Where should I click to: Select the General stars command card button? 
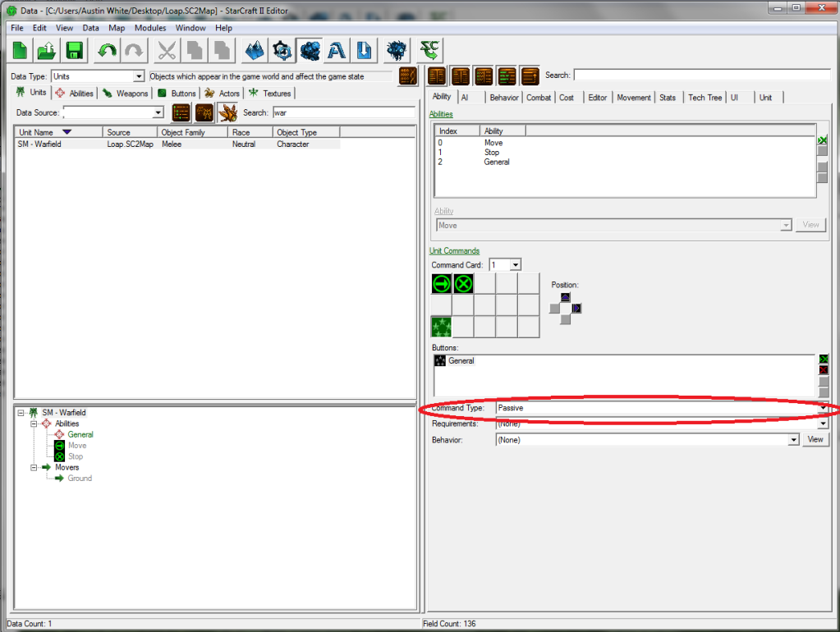tap(442, 327)
